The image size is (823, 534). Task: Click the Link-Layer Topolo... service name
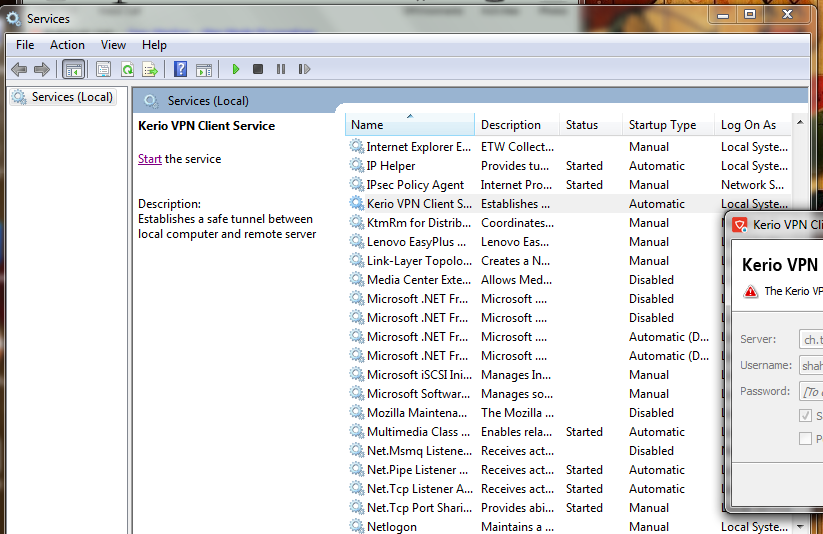[419, 261]
